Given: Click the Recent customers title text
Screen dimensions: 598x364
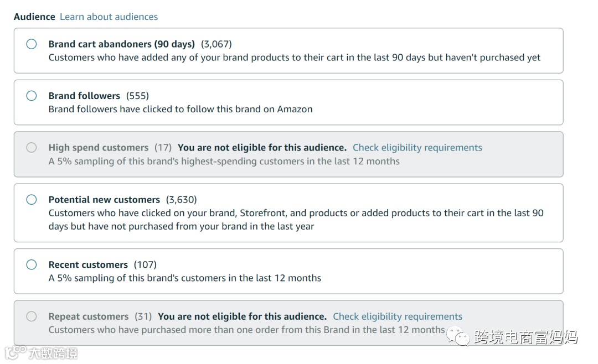Looking at the screenshot, I should click(x=88, y=265).
